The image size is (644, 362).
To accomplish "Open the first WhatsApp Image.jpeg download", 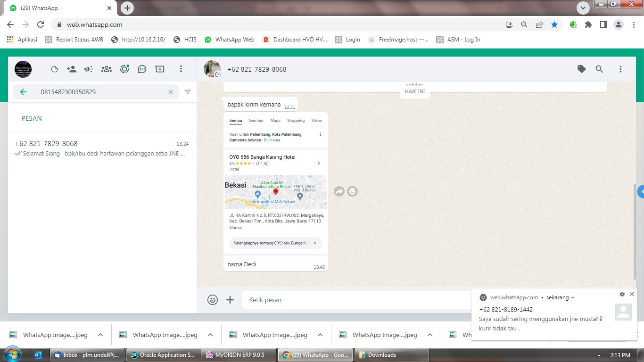I will point(49,335).
